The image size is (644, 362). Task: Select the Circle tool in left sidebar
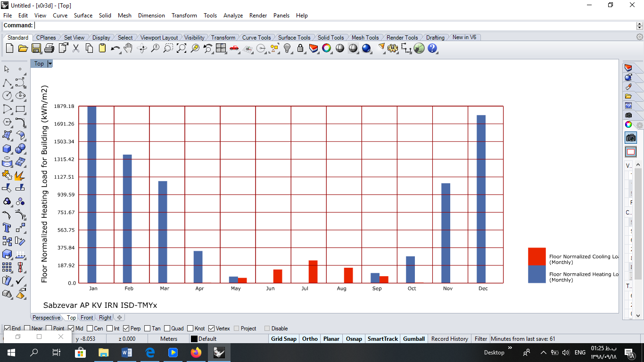click(7, 96)
